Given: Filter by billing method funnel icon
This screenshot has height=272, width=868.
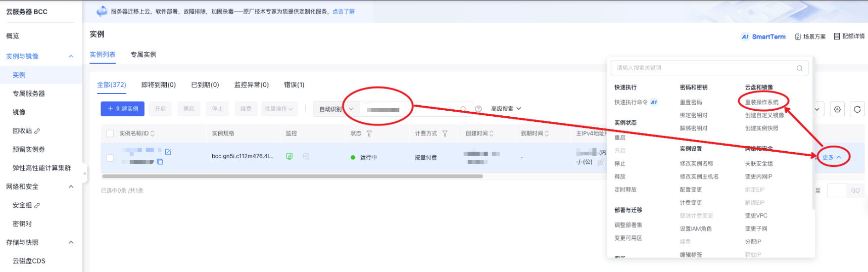Looking at the screenshot, I should [x=445, y=134].
